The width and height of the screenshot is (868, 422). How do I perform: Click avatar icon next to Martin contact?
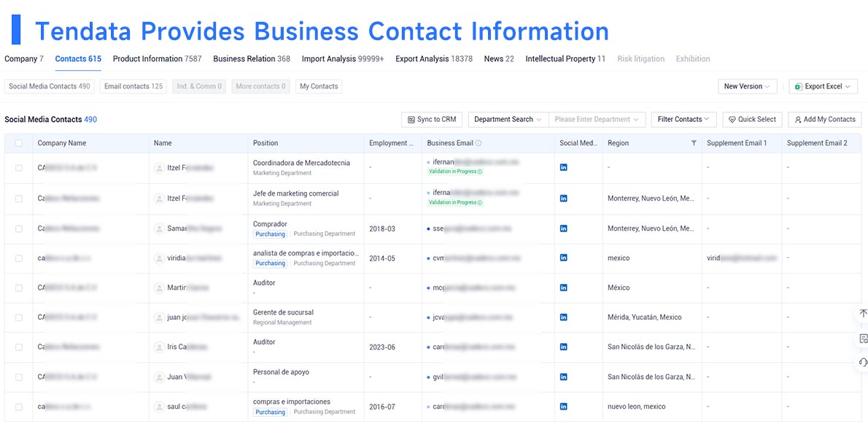(160, 288)
